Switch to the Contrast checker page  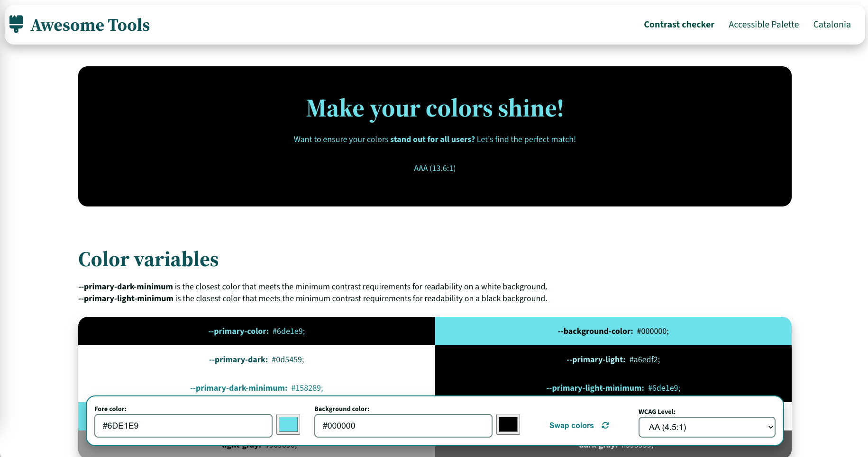pos(679,24)
